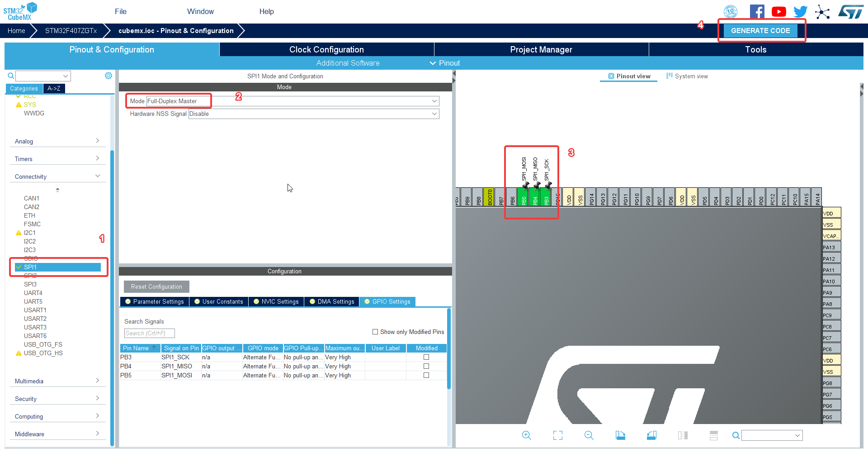Click the 10th anniversary badge icon
Viewport: 868px width, 453px height.
click(x=731, y=12)
